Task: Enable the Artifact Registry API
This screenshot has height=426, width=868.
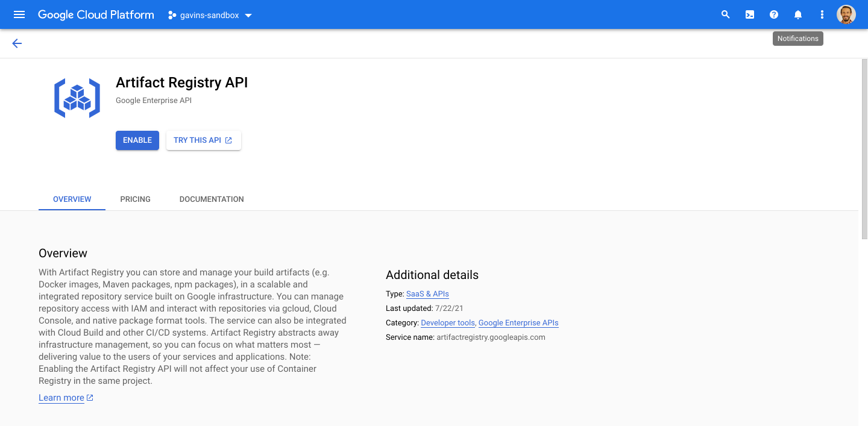Action: [x=137, y=140]
